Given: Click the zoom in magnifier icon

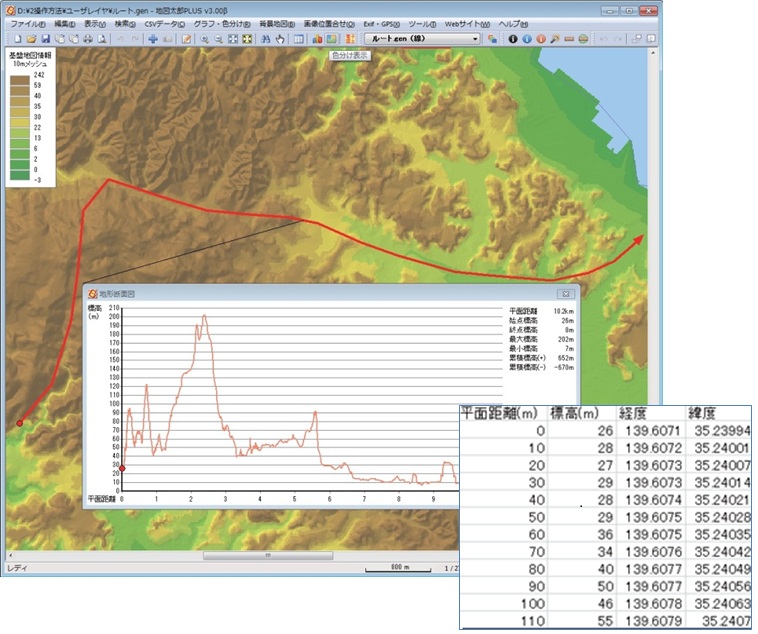Looking at the screenshot, I should (x=204, y=39).
